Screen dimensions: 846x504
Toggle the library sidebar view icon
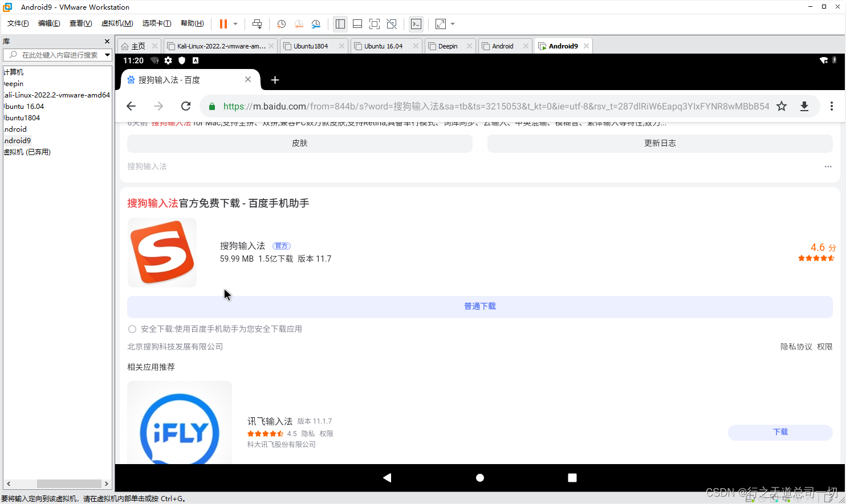[x=340, y=24]
